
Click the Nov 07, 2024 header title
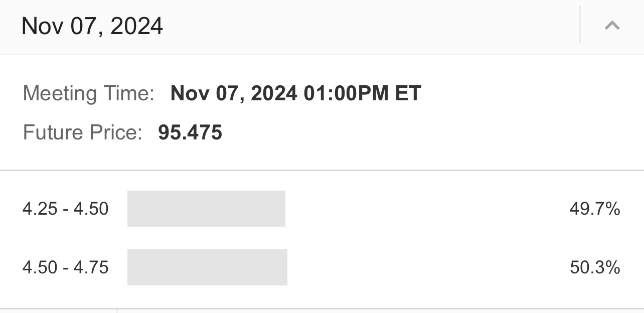[92, 26]
